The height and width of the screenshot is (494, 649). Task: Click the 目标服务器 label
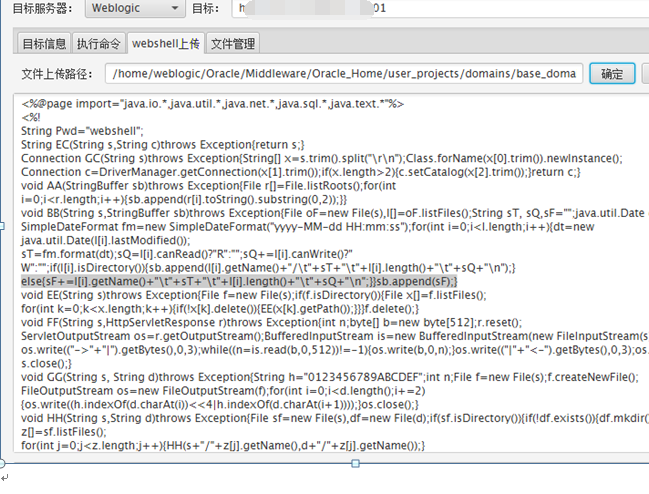[42, 8]
